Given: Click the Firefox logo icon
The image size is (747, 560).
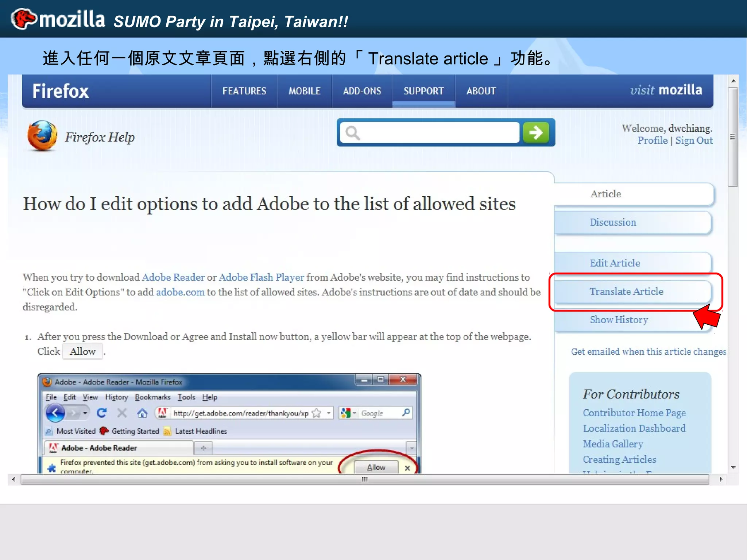Looking at the screenshot, I should [x=42, y=136].
